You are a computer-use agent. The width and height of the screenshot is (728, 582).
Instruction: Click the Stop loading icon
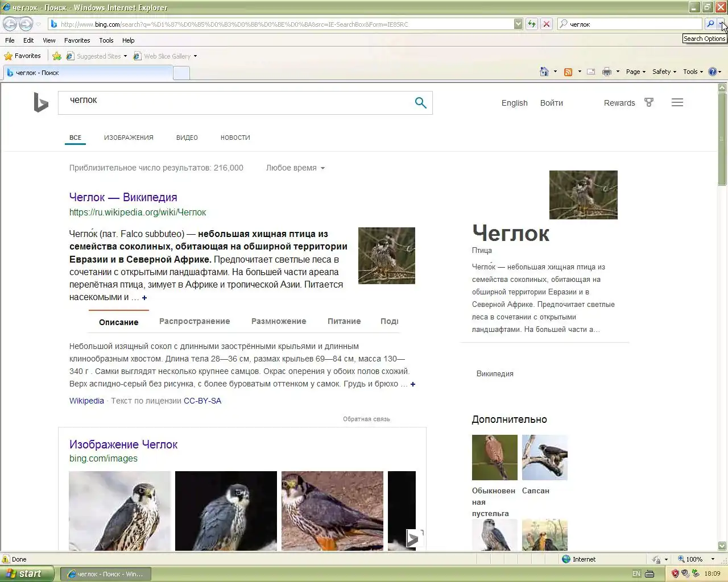pyautogui.click(x=547, y=24)
